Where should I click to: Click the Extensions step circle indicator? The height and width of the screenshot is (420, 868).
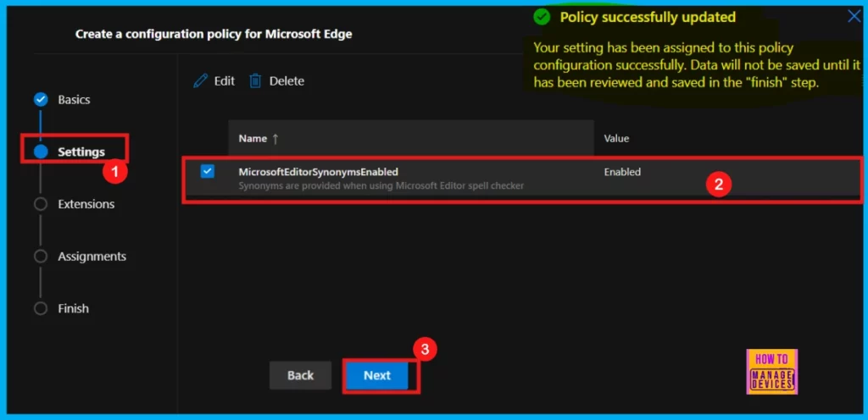(41, 204)
